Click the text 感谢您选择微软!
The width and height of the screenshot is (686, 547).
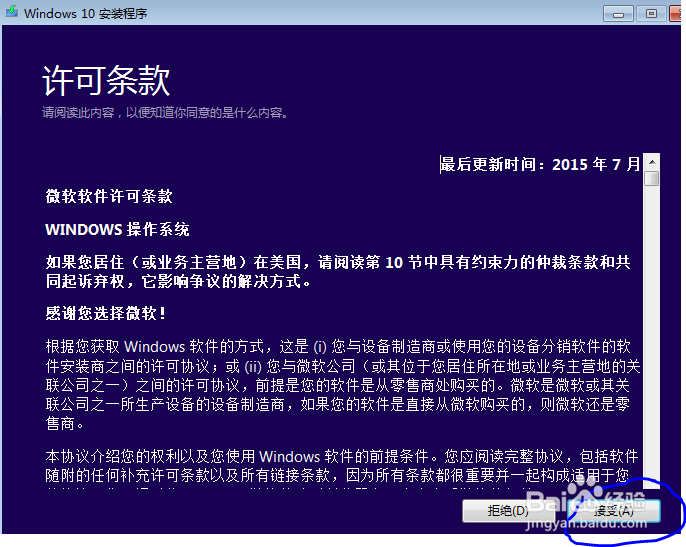106,313
